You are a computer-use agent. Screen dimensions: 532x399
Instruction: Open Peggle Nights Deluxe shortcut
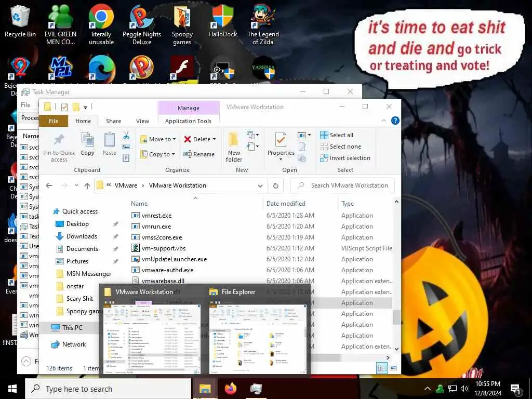[x=141, y=24]
